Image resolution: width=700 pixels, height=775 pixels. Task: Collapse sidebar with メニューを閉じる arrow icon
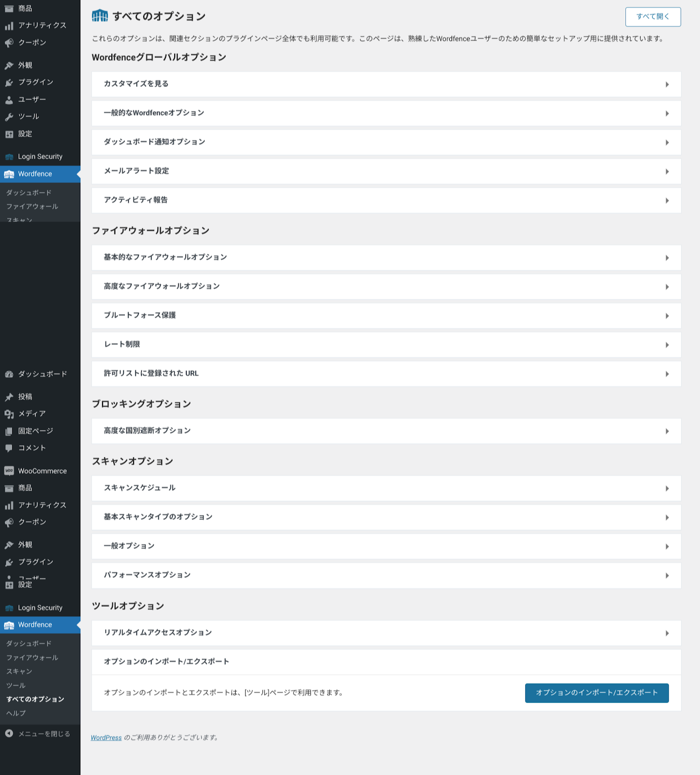click(x=9, y=733)
